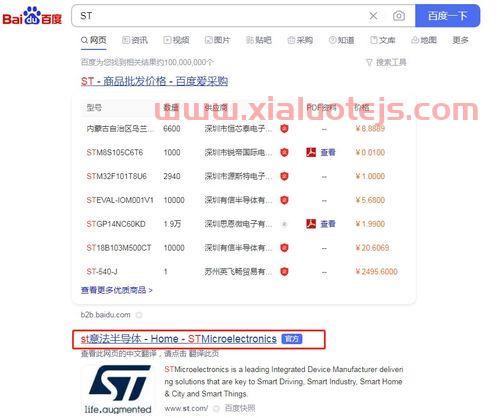
Task: Click 查看 link for STGP14NC60KD row
Action: point(328,224)
